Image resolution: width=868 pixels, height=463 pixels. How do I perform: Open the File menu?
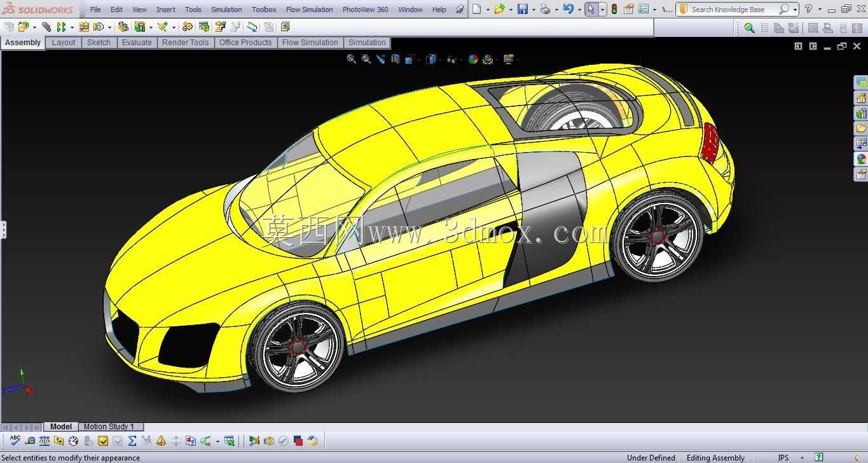pos(95,10)
